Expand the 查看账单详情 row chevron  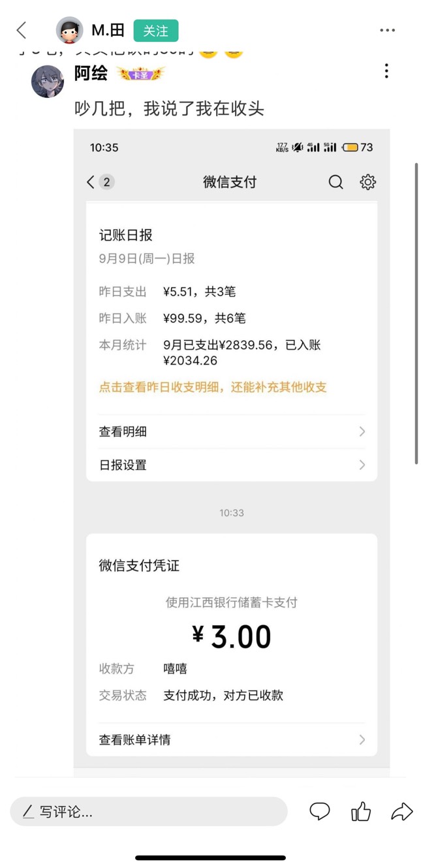(x=362, y=739)
